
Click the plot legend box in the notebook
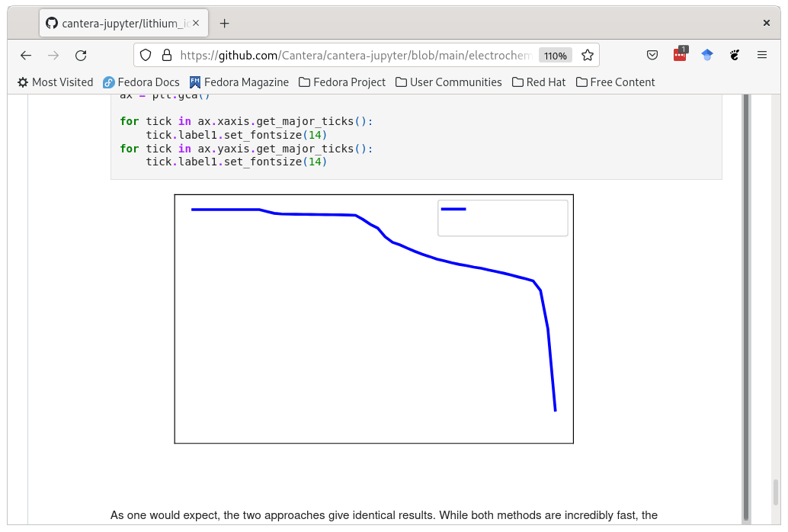[502, 217]
